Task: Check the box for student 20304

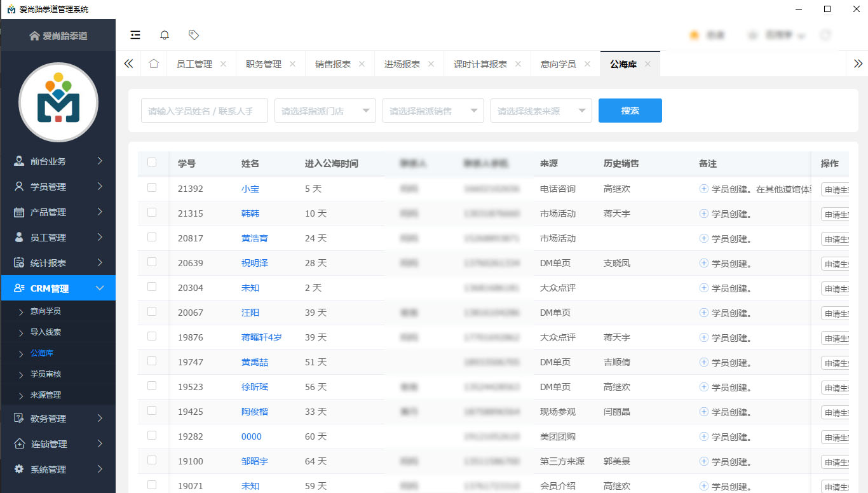Action: pyautogui.click(x=152, y=287)
